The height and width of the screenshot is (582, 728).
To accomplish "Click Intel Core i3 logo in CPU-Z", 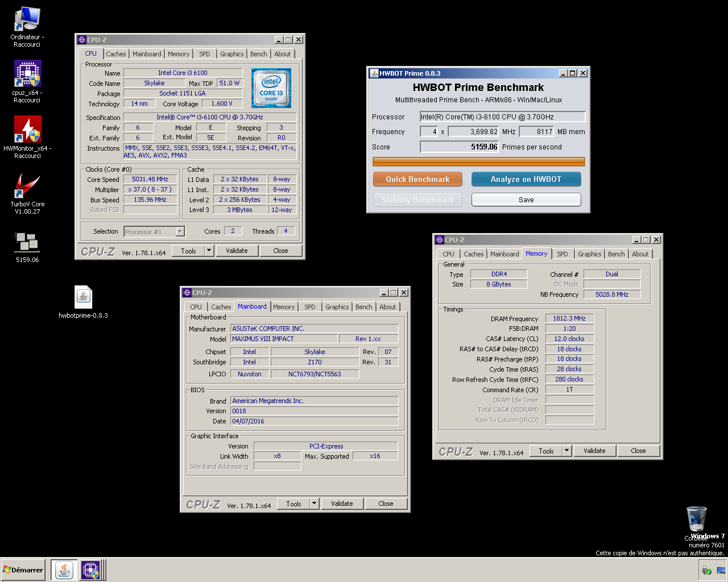I will tap(271, 88).
